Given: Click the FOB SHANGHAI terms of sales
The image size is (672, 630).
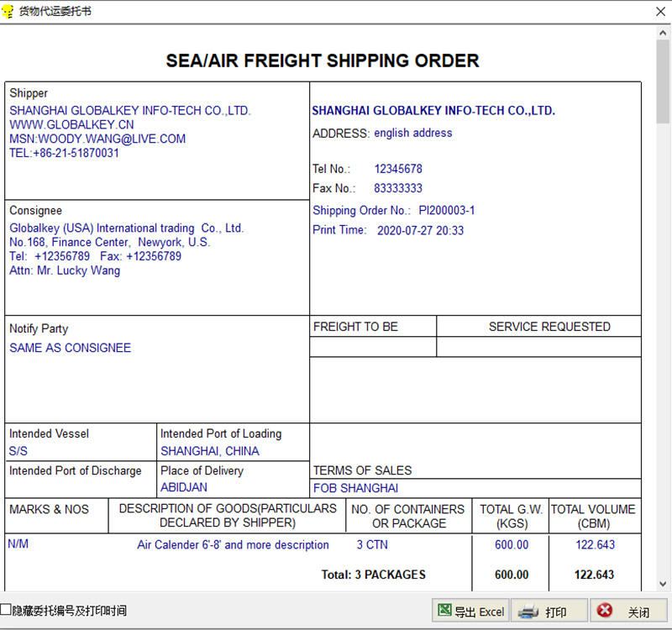Looking at the screenshot, I should click(355, 488).
